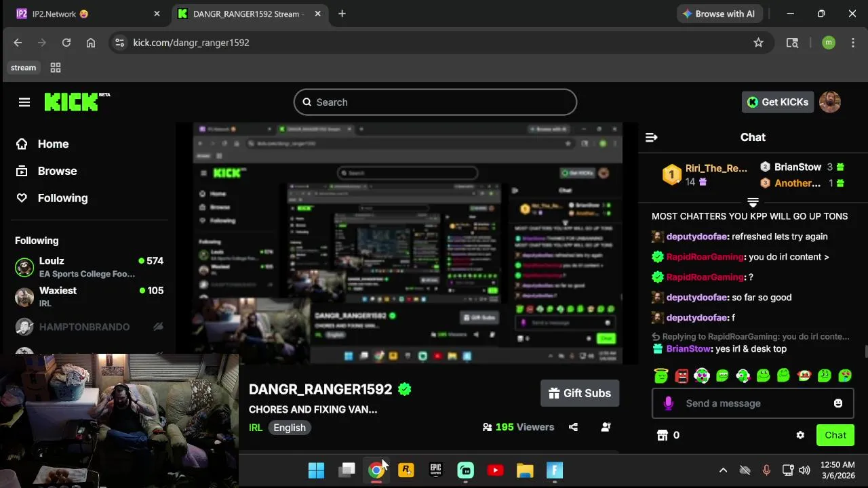Select the red angry emote
This screenshot has height=488, width=868.
pos(682,375)
